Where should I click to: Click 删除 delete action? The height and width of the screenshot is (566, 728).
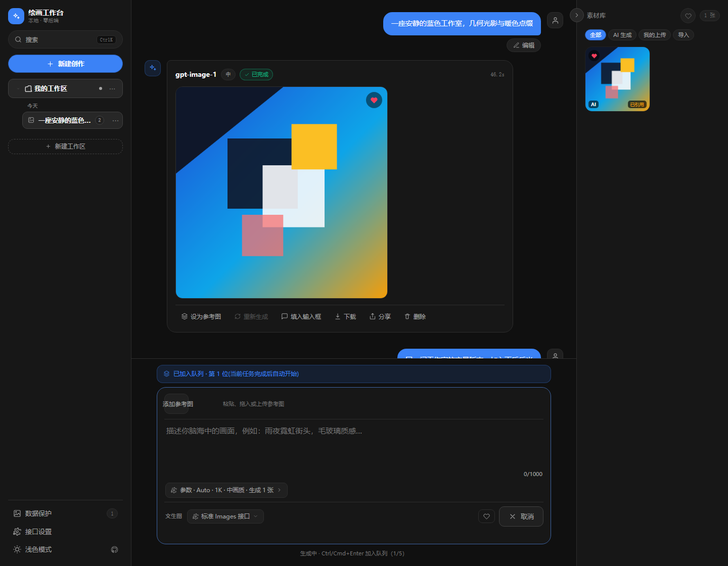(x=415, y=316)
